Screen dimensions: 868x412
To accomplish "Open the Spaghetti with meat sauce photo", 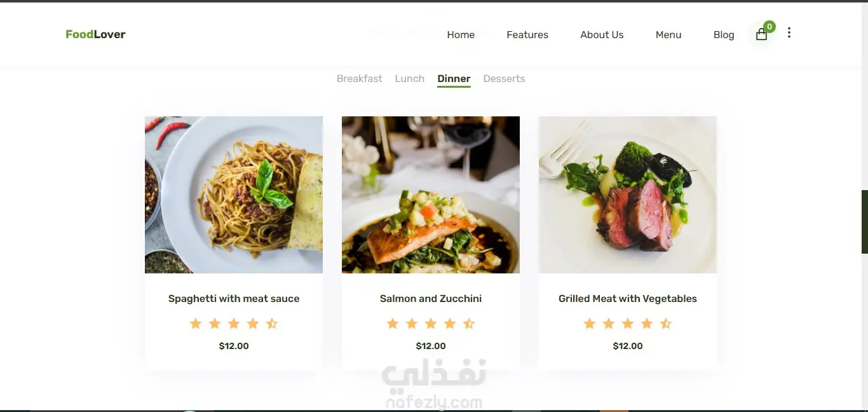I will [234, 195].
